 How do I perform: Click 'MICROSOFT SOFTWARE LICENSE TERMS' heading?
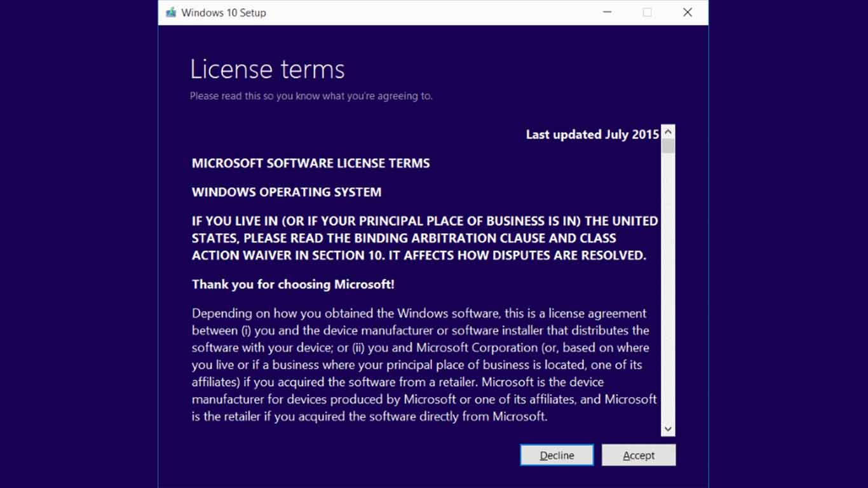click(311, 163)
